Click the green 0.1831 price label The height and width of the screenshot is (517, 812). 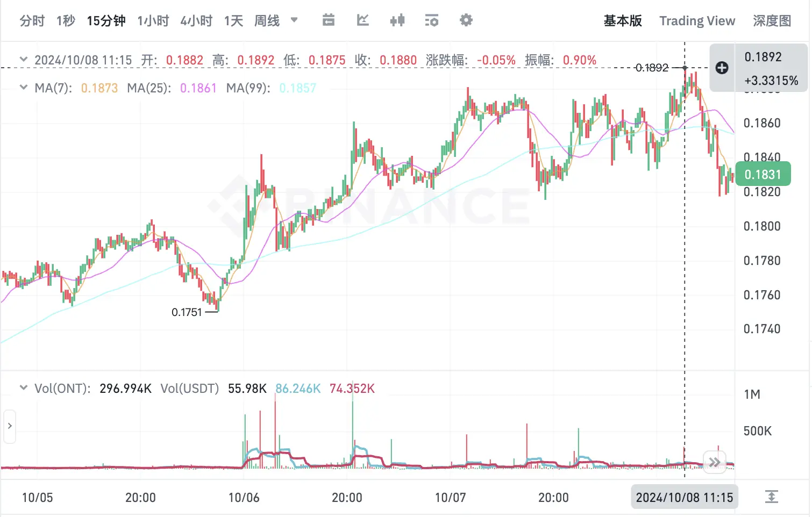click(x=763, y=174)
